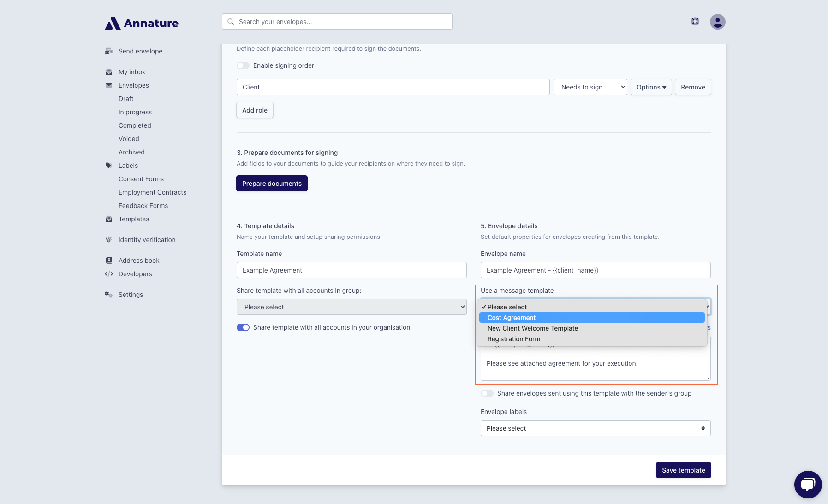Click the Save template button

[x=683, y=470]
